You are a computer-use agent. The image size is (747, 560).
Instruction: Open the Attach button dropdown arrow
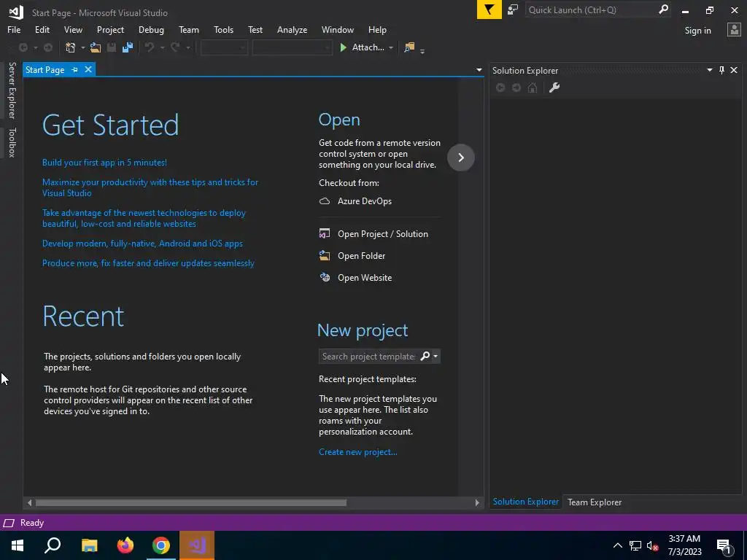[x=391, y=47]
